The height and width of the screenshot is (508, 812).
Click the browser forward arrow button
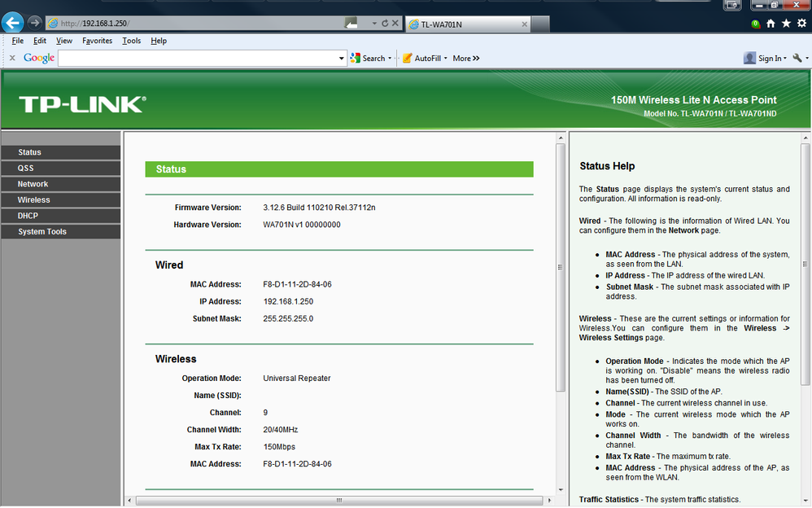click(34, 23)
